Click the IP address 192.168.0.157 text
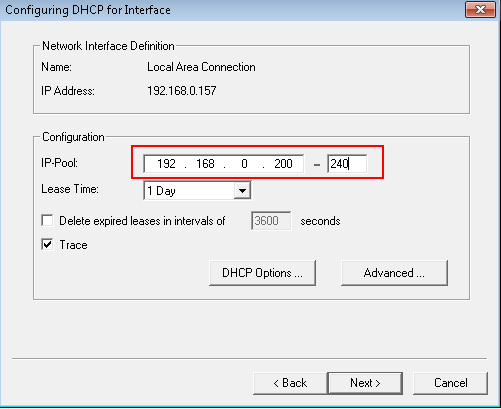Image resolution: width=501 pixels, height=409 pixels. (x=182, y=91)
